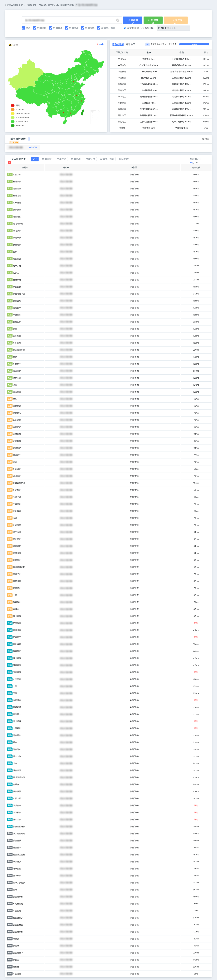Click the orange >250ms legend swatch

point(13,110)
